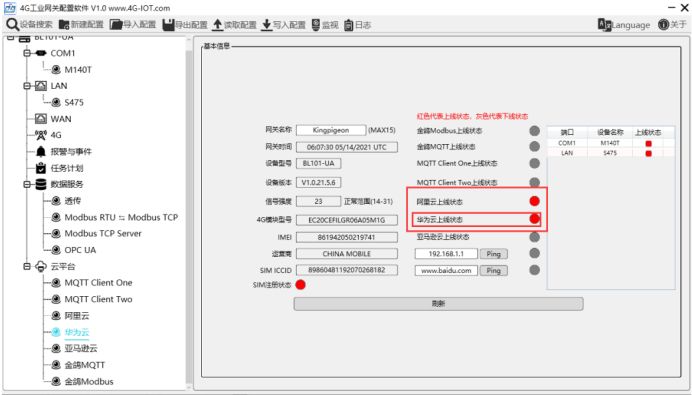Click the 写入配置 download arrow icon

pos(266,25)
